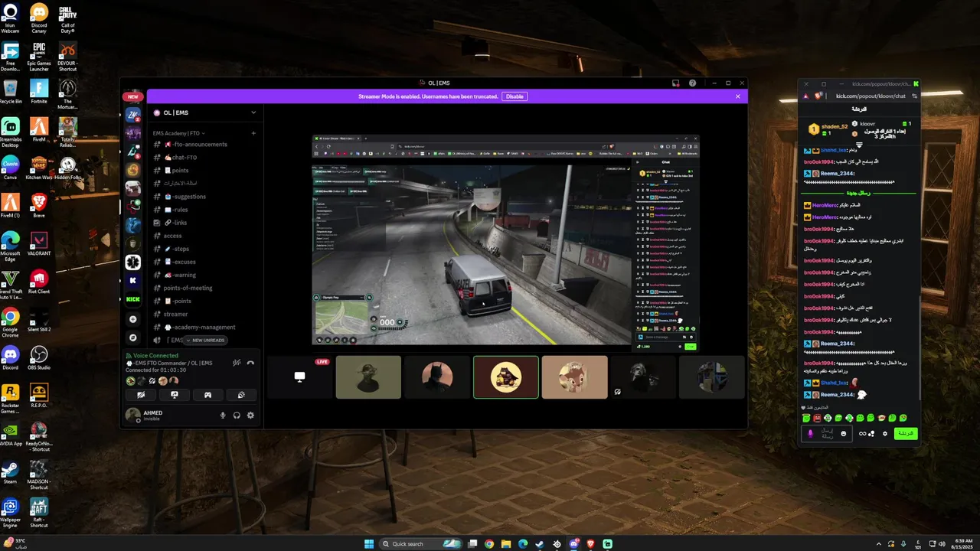Image resolution: width=980 pixels, height=551 pixels.
Task: Open Discord help icon in title bar
Action: point(692,83)
